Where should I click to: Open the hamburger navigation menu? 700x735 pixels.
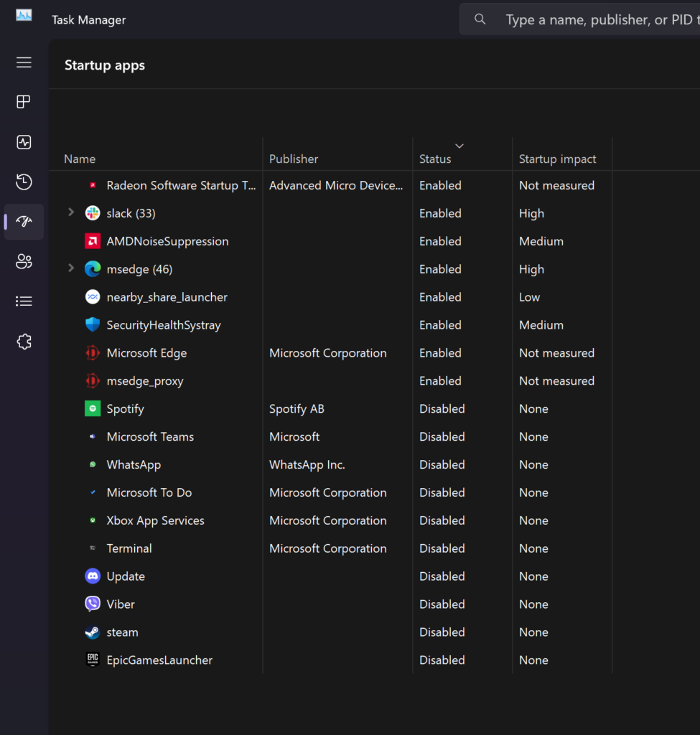tap(24, 62)
